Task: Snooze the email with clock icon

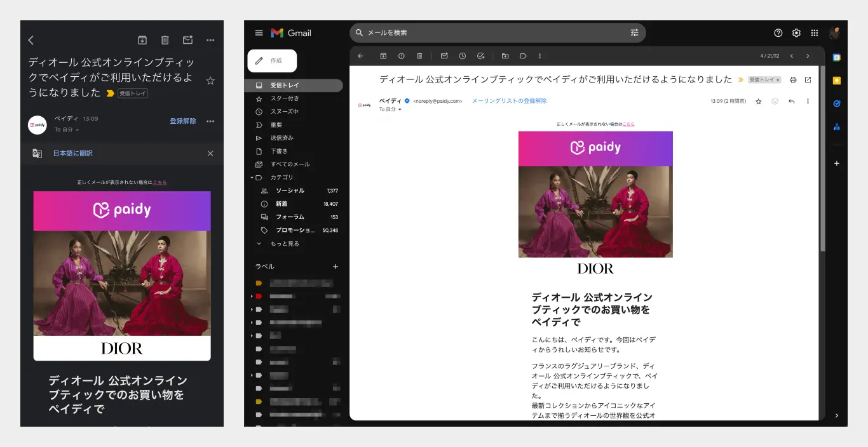Action: pos(462,56)
